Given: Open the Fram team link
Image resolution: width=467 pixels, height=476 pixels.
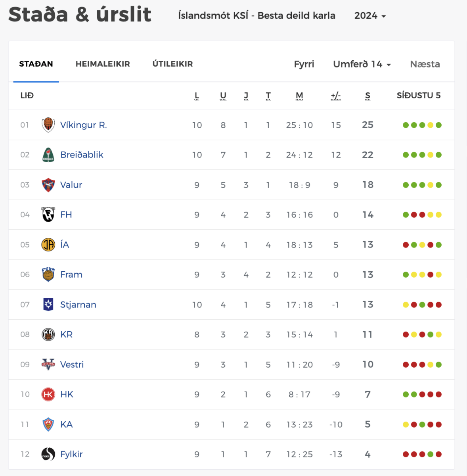Looking at the screenshot, I should [x=71, y=274].
